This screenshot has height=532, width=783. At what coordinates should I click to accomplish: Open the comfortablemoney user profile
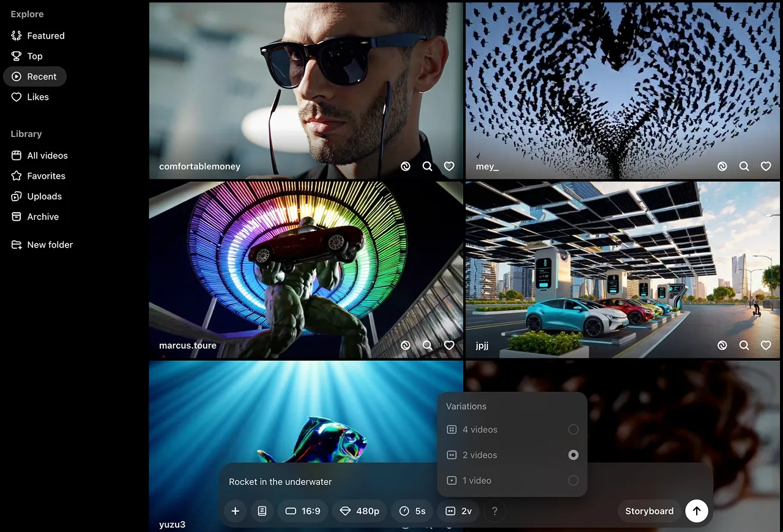(199, 166)
